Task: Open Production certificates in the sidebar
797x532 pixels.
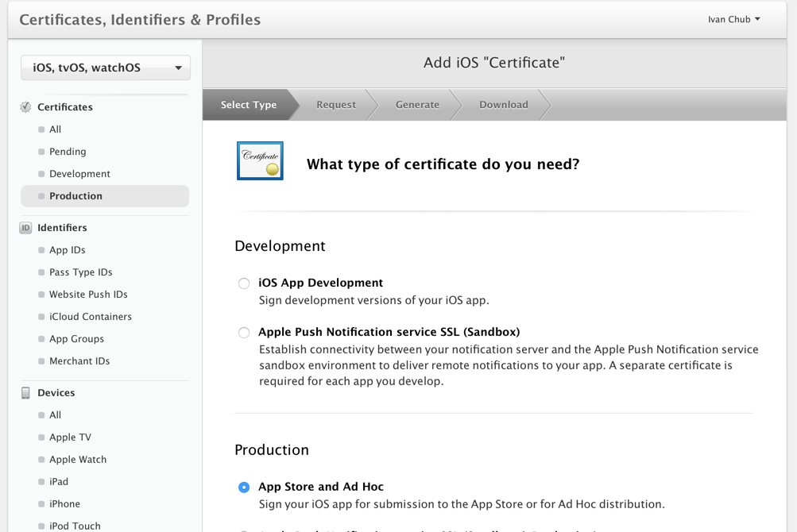Action: pyautogui.click(x=105, y=196)
